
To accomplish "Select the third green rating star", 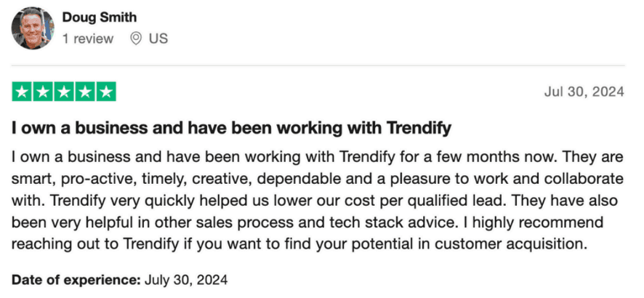I will (x=64, y=92).
